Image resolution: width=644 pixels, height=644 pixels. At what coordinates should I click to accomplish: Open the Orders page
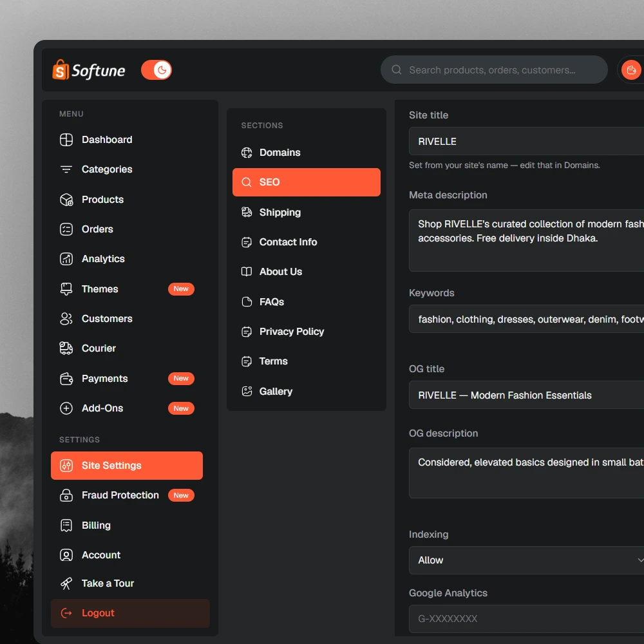pos(126,229)
